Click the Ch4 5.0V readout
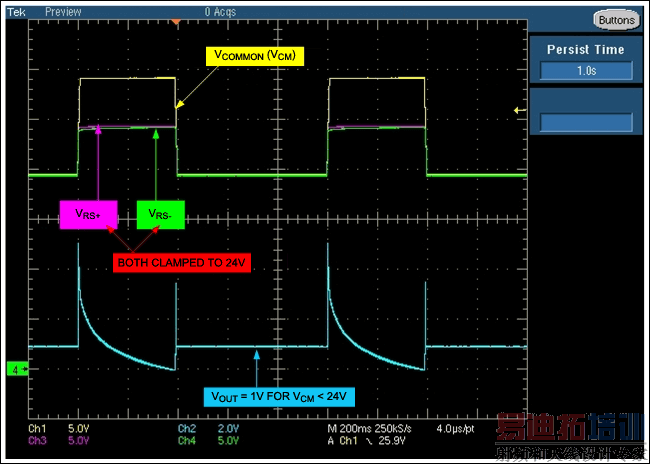The height and width of the screenshot is (464, 650). click(209, 440)
